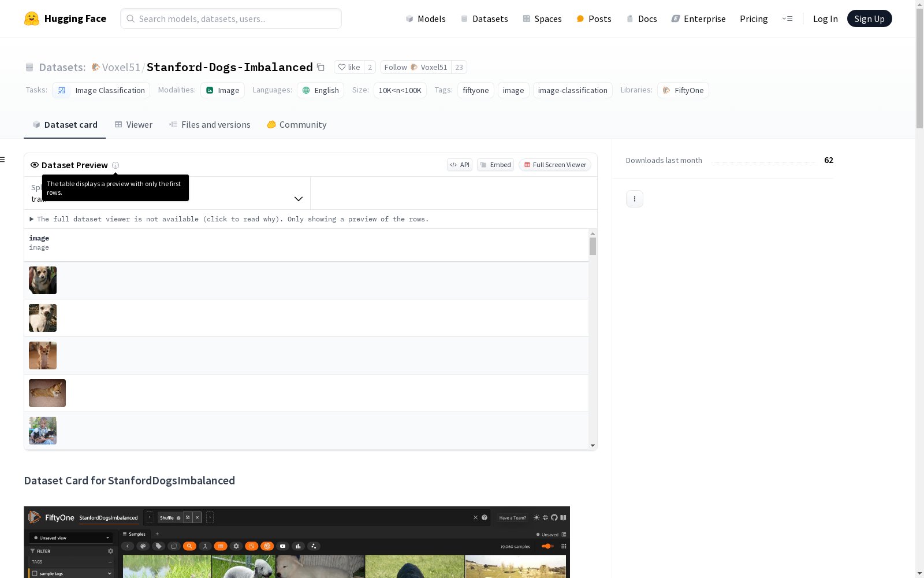Open the info icon beside Dataset Preview
This screenshot has height=578, width=924.
(115, 165)
